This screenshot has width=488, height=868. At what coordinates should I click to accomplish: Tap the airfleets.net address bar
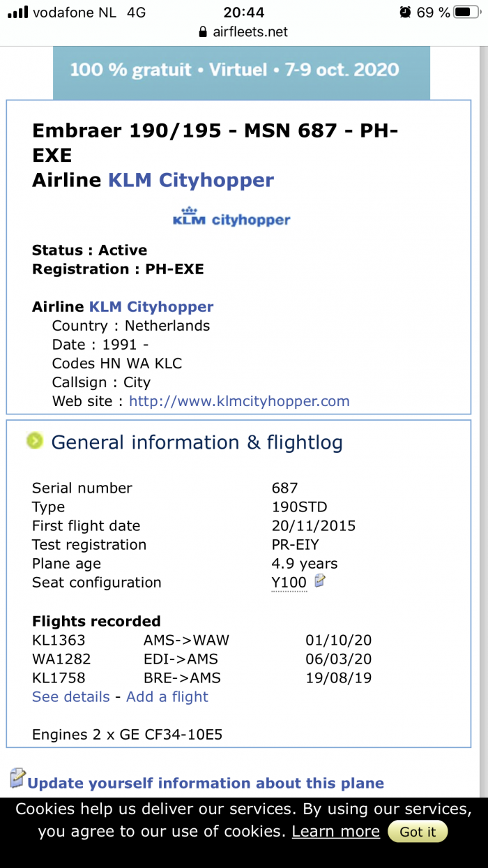pyautogui.click(x=243, y=32)
